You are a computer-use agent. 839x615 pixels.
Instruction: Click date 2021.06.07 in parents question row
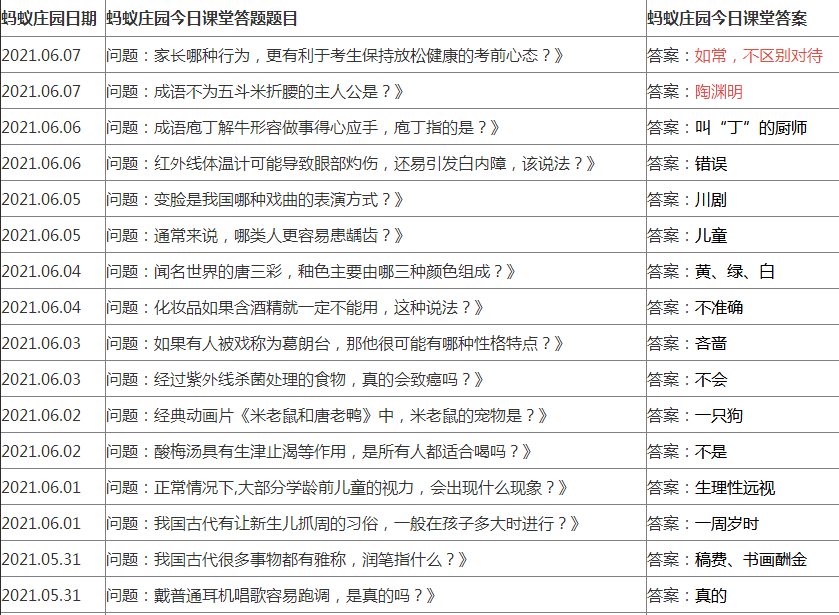[41, 55]
